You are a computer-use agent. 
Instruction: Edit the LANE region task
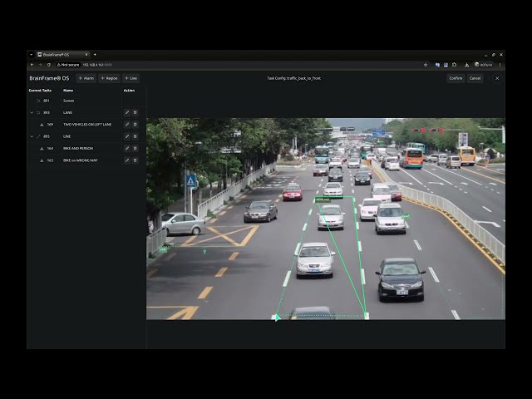click(127, 113)
